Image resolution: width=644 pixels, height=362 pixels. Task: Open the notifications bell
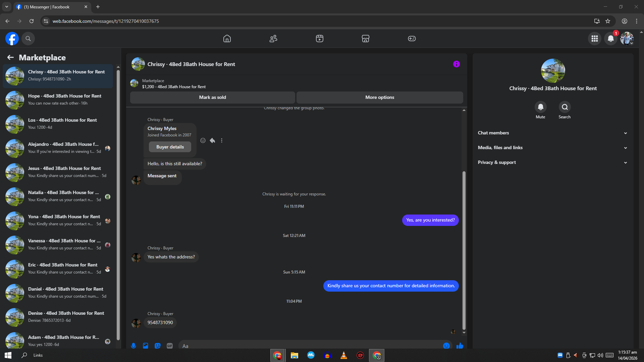[x=610, y=39]
